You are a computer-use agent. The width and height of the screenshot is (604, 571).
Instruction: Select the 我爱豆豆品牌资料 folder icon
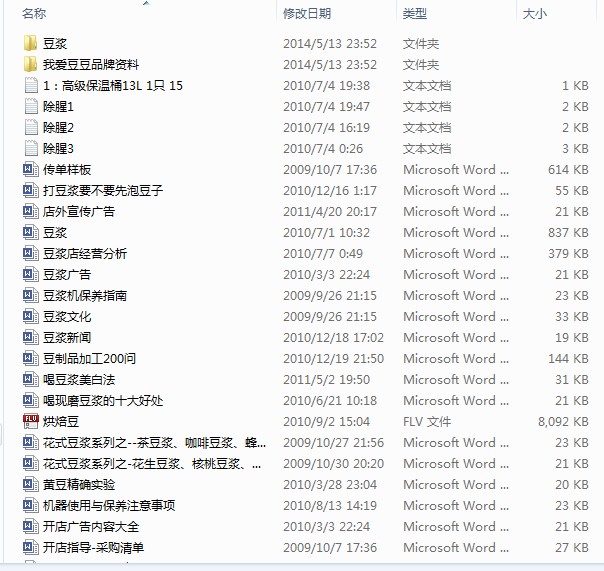(30, 65)
